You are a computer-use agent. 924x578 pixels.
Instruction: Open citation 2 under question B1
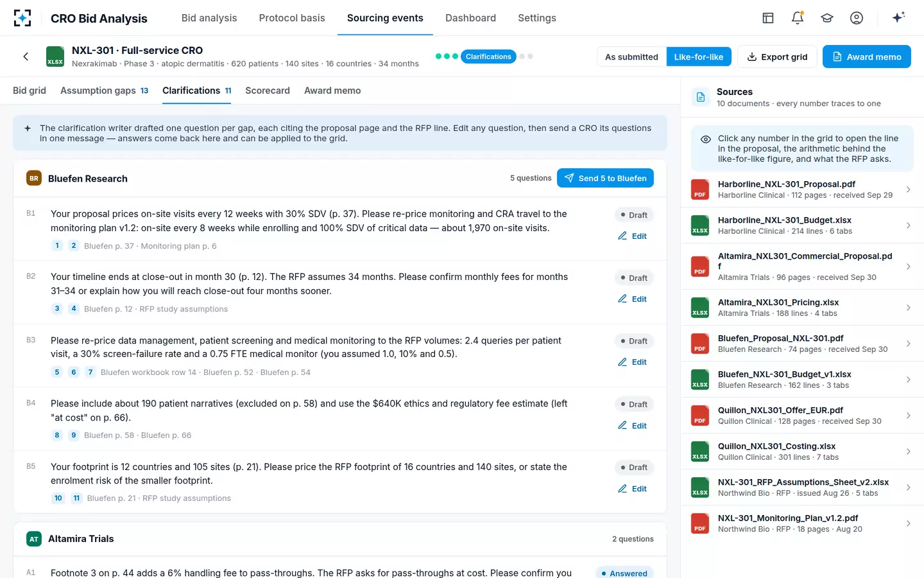tap(74, 245)
